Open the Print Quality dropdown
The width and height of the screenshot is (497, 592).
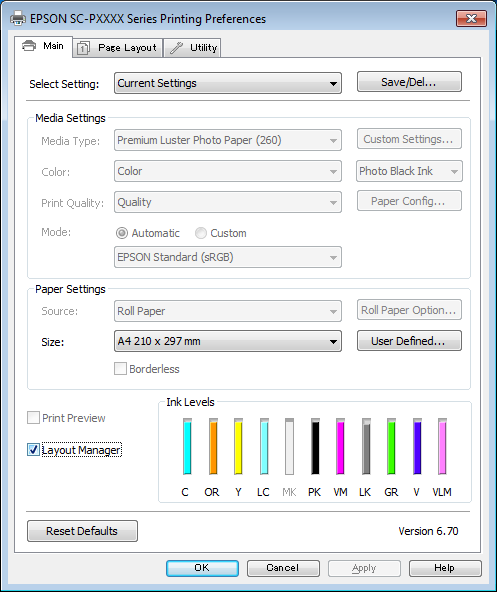(228, 202)
